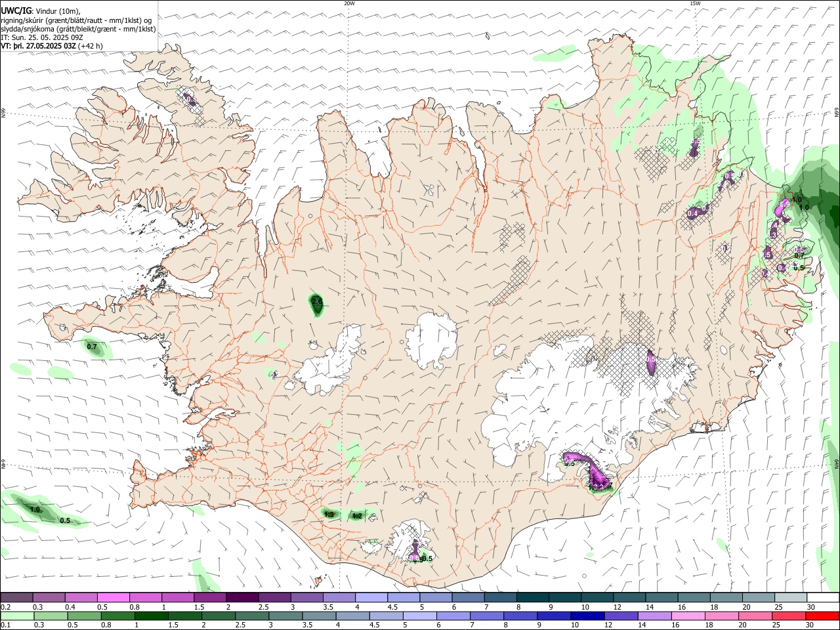This screenshot has width=840, height=630.
Task: Click the 0.4 snowfall value in east Iceland
Action: (692, 214)
